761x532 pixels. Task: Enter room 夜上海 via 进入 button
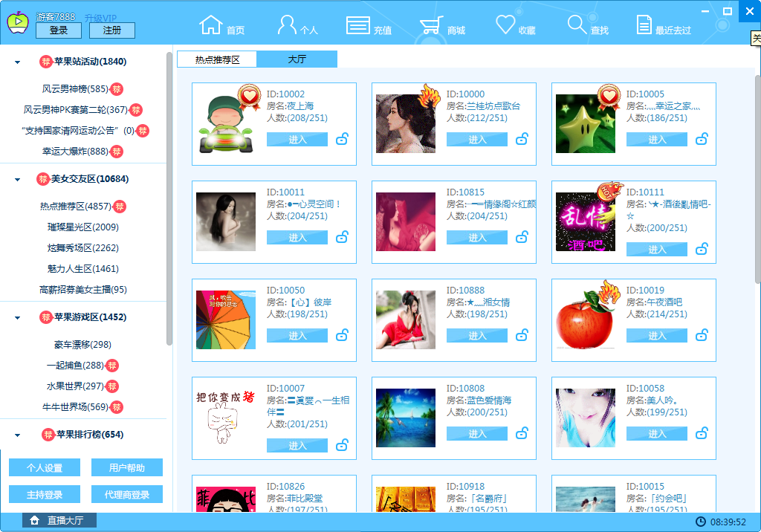pyautogui.click(x=296, y=138)
